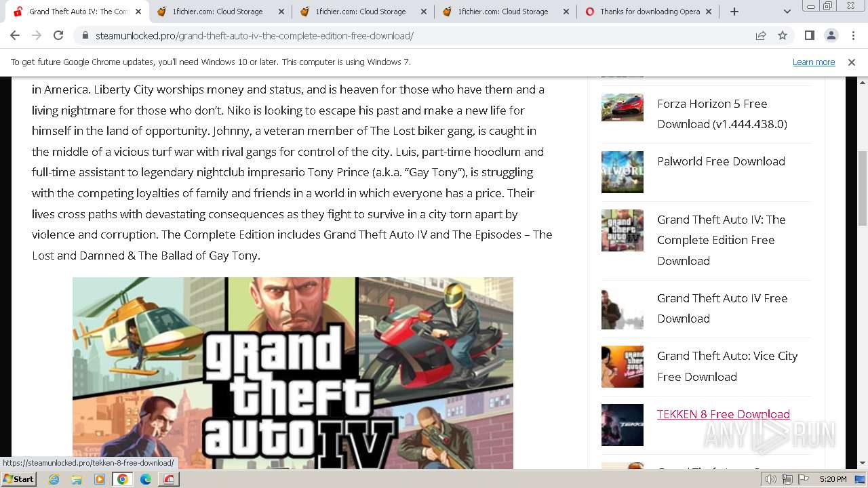The width and height of the screenshot is (868, 488).
Task: Open red app icon in taskbar
Action: coord(169,479)
